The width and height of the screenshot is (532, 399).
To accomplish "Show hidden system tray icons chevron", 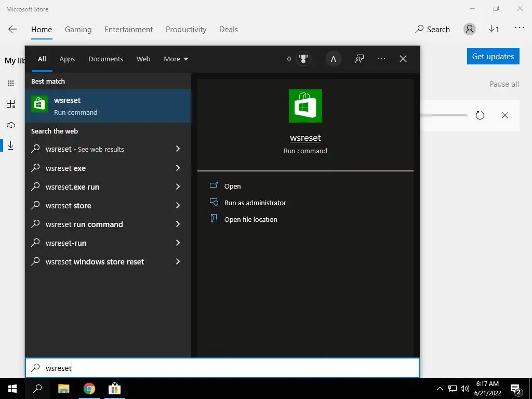I will (440, 389).
